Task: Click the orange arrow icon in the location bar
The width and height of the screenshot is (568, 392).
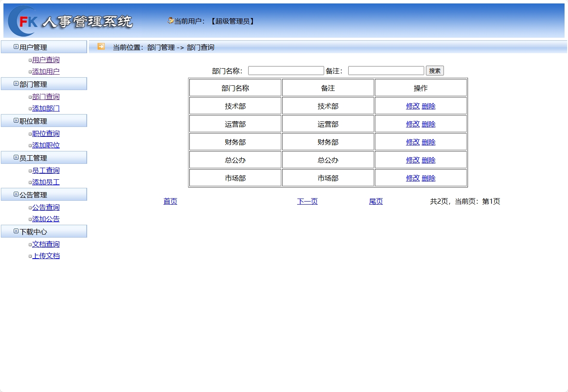Action: [x=101, y=47]
